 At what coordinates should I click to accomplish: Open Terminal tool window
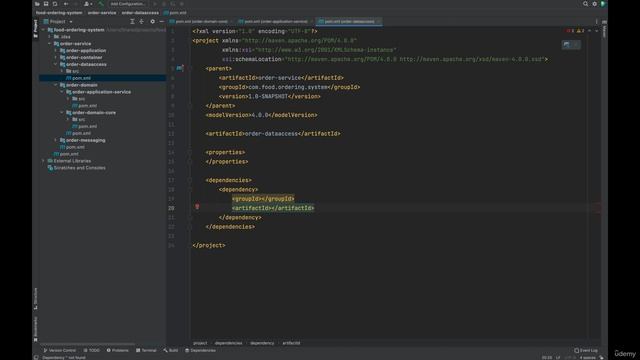click(146, 350)
